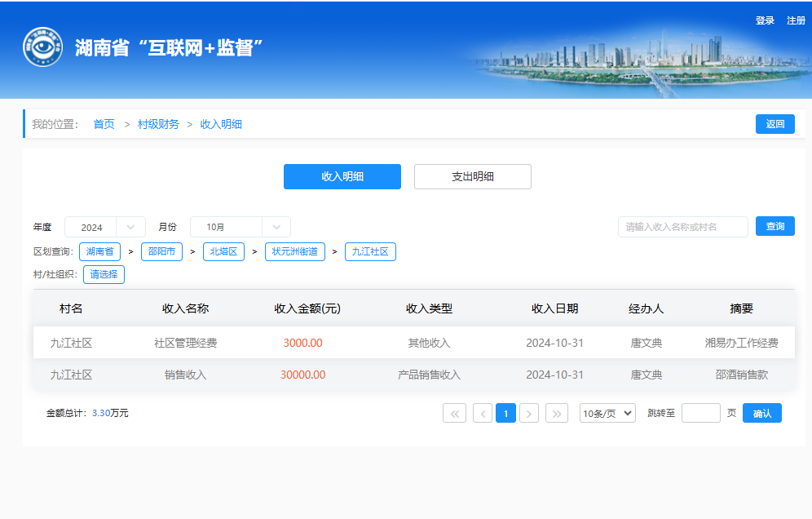Click the 确认 jump button

coord(761,414)
